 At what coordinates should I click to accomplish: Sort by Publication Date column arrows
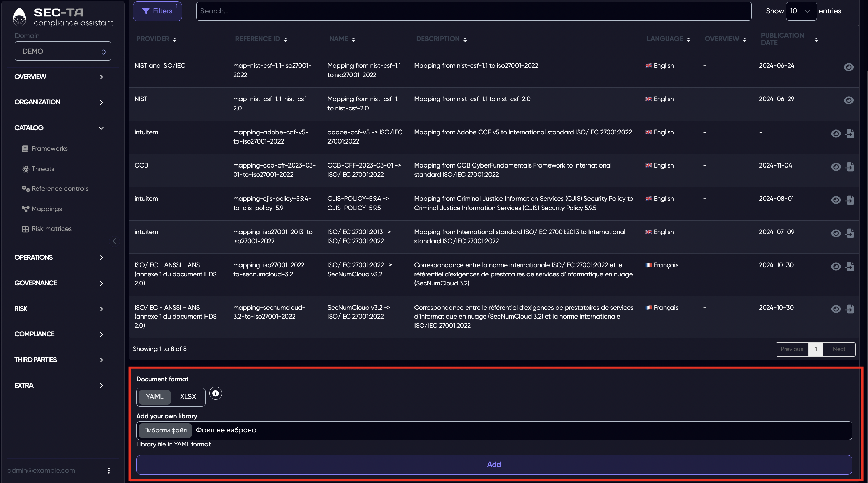(x=816, y=40)
